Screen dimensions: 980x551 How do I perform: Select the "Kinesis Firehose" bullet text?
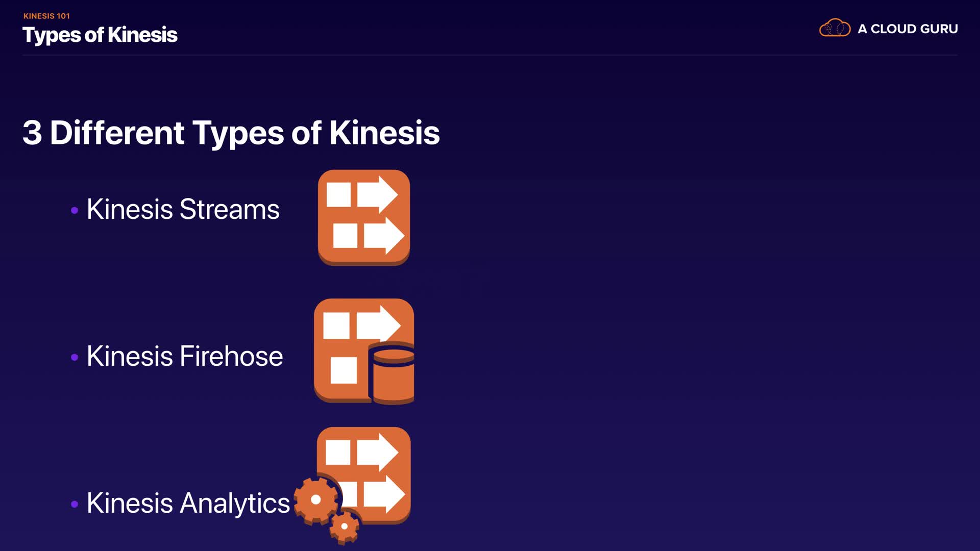point(184,356)
